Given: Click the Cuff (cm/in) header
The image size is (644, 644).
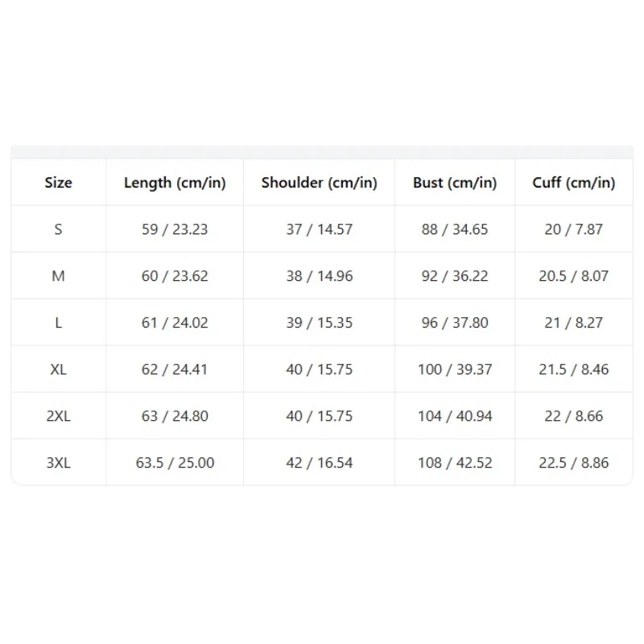Looking at the screenshot, I should point(574,183).
